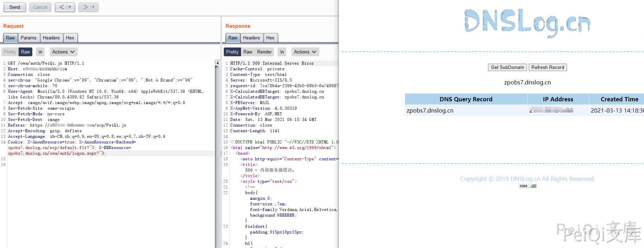
Task: Open the Request Params tab
Action: (28, 38)
